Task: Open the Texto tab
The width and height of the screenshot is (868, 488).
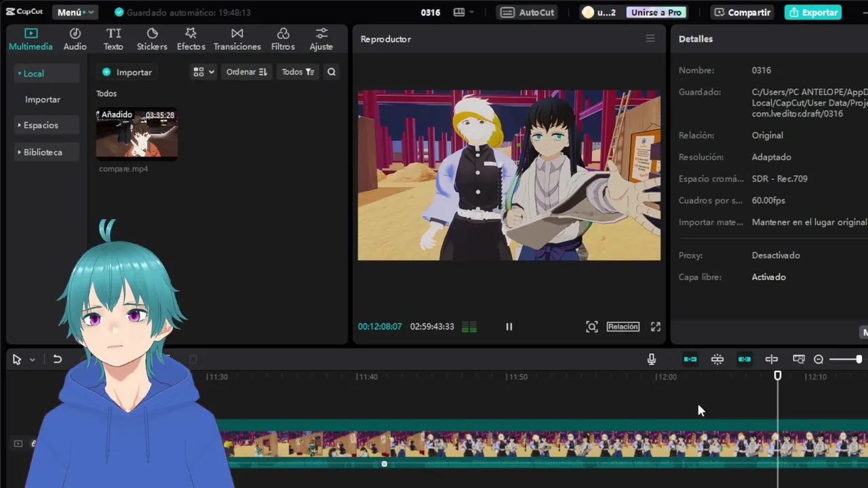Action: [x=113, y=39]
